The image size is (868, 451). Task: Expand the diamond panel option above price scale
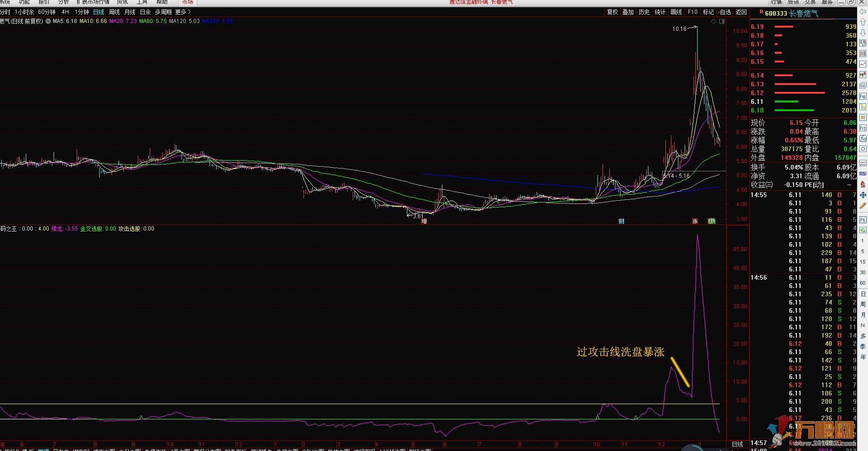pyautogui.click(x=713, y=22)
